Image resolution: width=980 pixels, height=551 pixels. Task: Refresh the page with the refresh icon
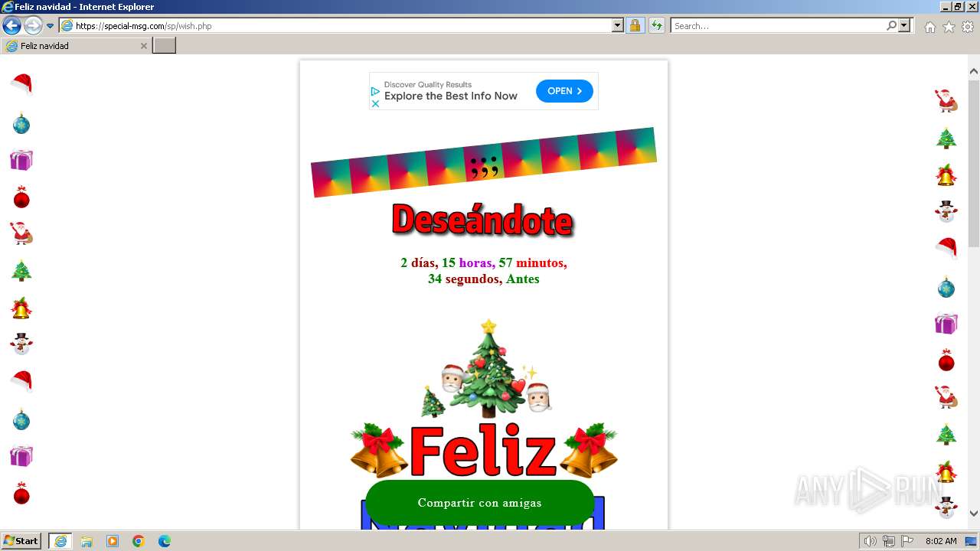657,25
